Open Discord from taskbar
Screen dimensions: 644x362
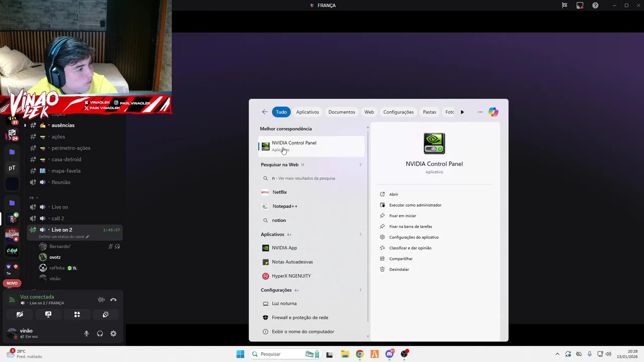click(389, 354)
